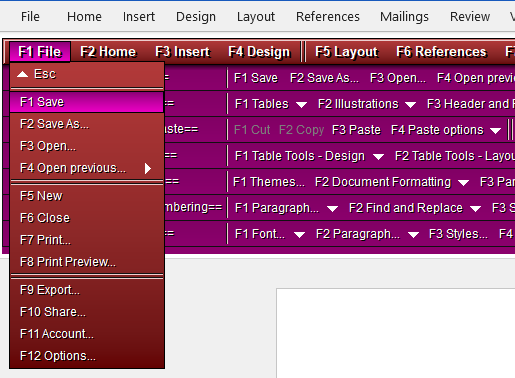Open the F2 Home toolbar menu
This screenshot has height=378, width=515.
tap(108, 52)
